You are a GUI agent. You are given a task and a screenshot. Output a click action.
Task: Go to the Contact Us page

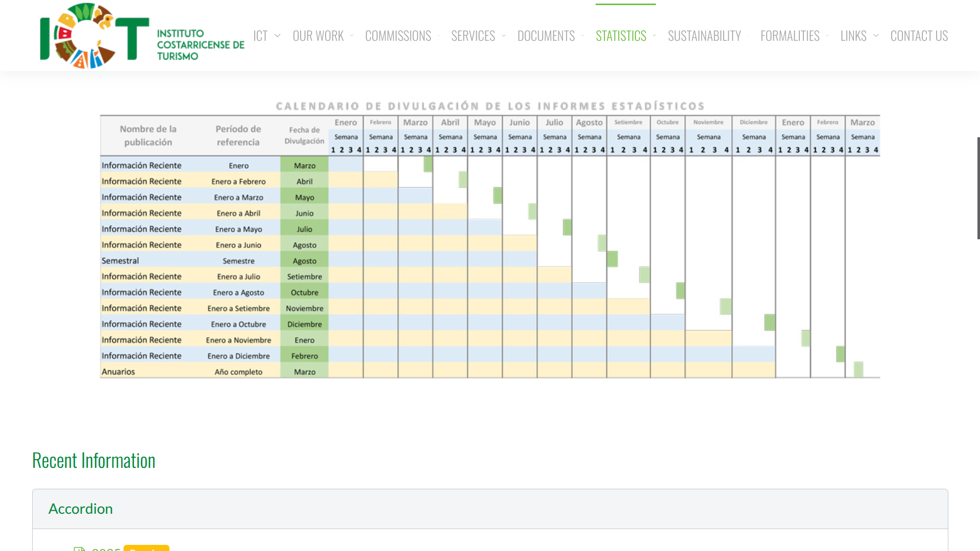pyautogui.click(x=919, y=36)
